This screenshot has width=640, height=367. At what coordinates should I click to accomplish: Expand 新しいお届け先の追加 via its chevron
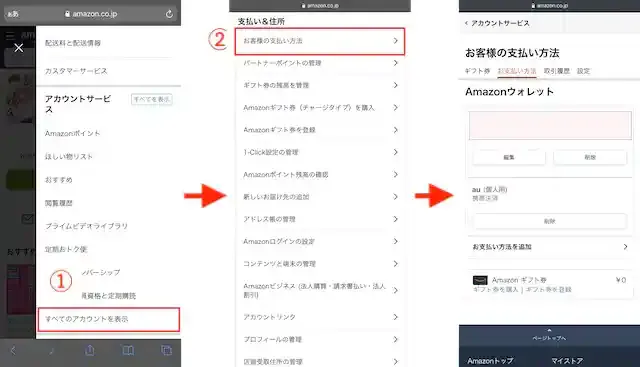pyautogui.click(x=395, y=197)
